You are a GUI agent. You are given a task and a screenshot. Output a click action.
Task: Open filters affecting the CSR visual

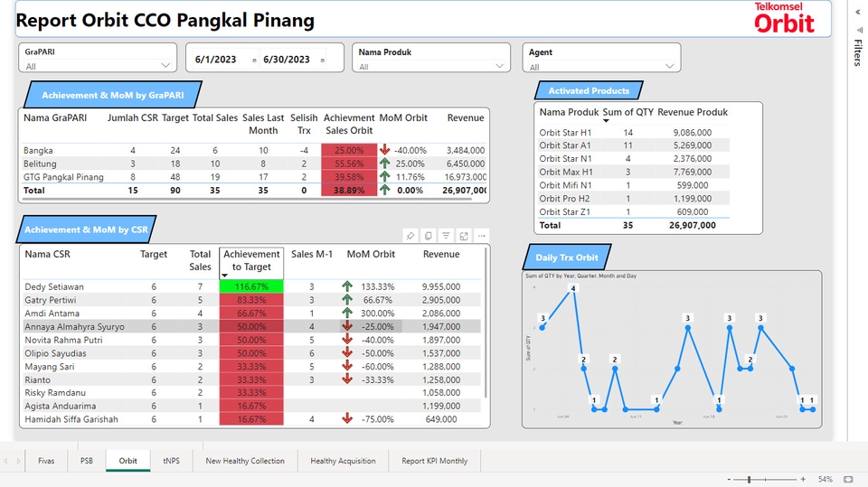coord(446,236)
